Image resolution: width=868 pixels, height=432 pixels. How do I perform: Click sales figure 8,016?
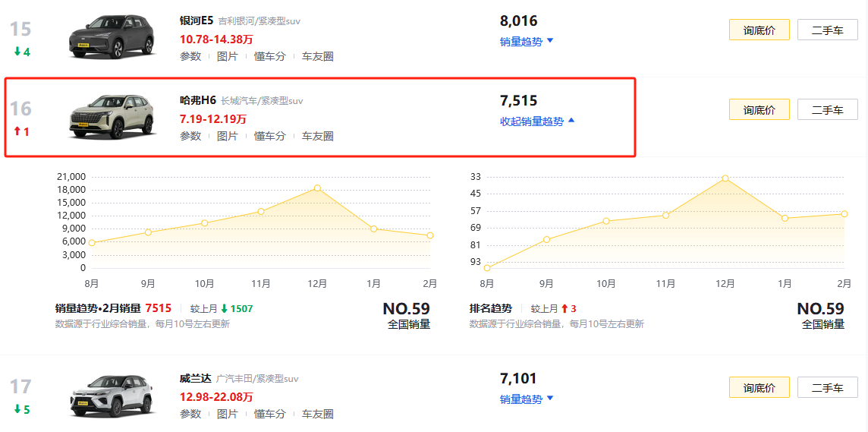[x=519, y=21]
